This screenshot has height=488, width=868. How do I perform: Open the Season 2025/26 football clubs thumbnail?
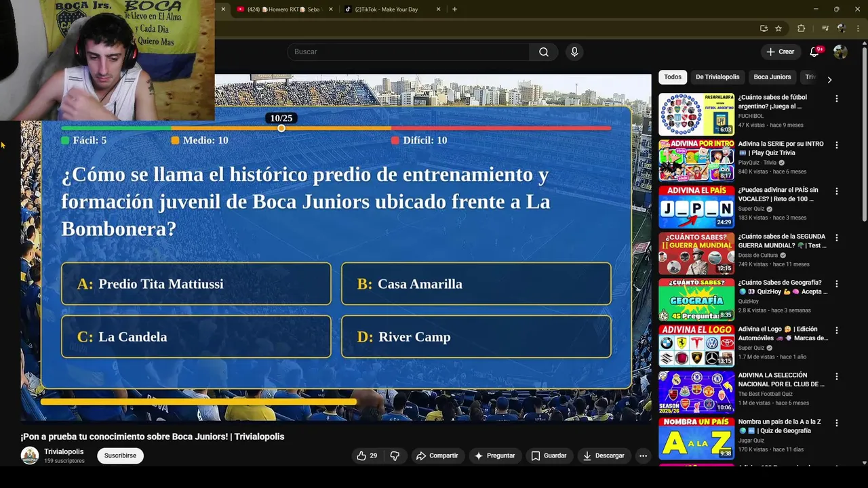(x=696, y=392)
